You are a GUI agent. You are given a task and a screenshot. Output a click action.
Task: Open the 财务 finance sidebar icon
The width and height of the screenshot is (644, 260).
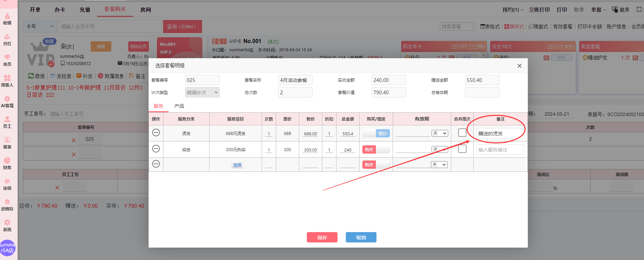[x=7, y=164]
